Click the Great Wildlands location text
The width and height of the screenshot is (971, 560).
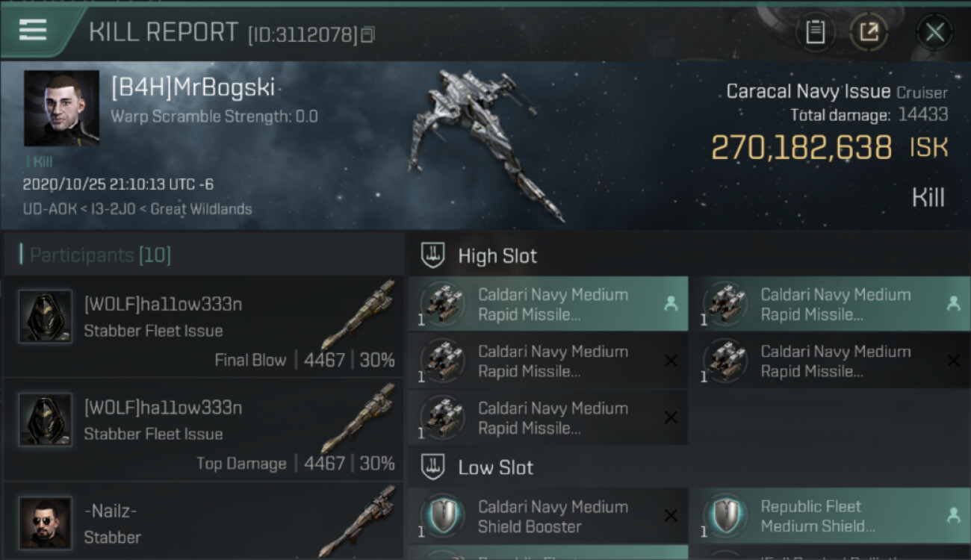[x=201, y=209]
